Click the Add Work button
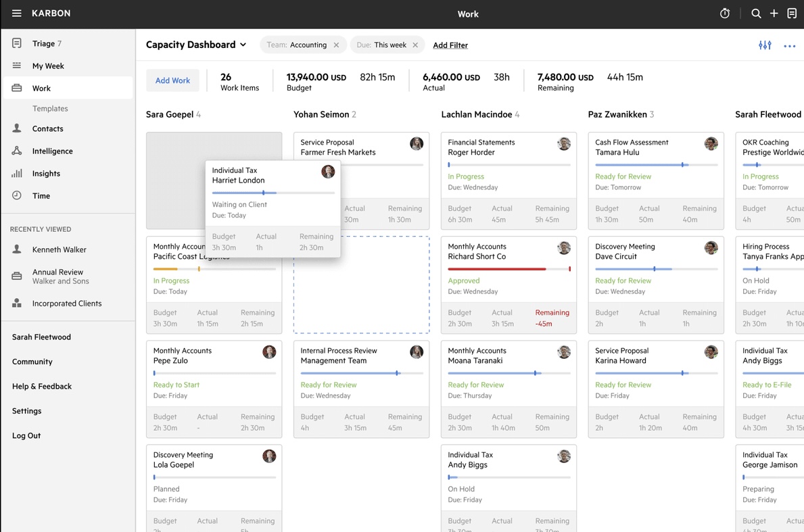 pyautogui.click(x=172, y=80)
